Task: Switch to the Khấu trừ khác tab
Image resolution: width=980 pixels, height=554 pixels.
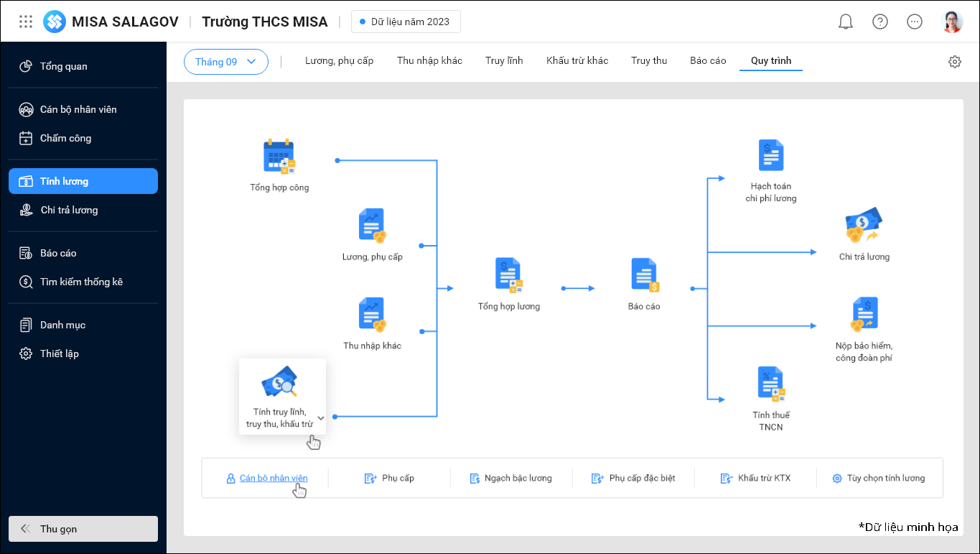Action: click(577, 61)
